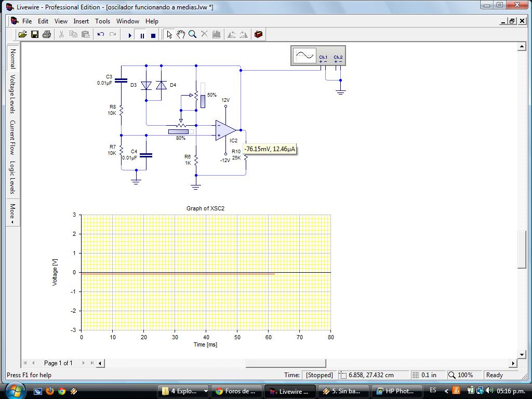Print the circuit using the printer icon
This screenshot has height=399, width=532.
[47, 35]
